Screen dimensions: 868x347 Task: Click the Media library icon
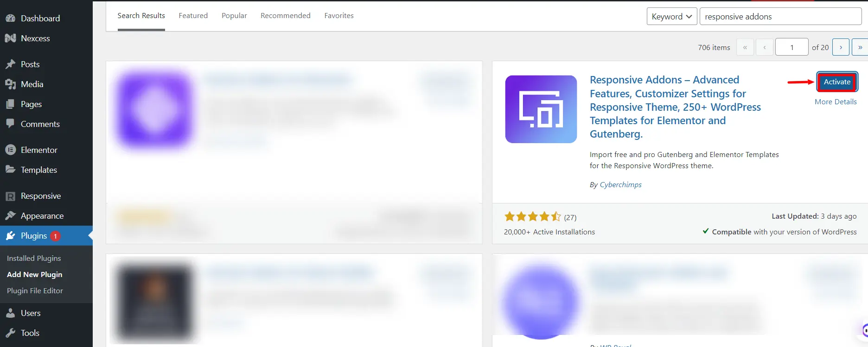(10, 84)
